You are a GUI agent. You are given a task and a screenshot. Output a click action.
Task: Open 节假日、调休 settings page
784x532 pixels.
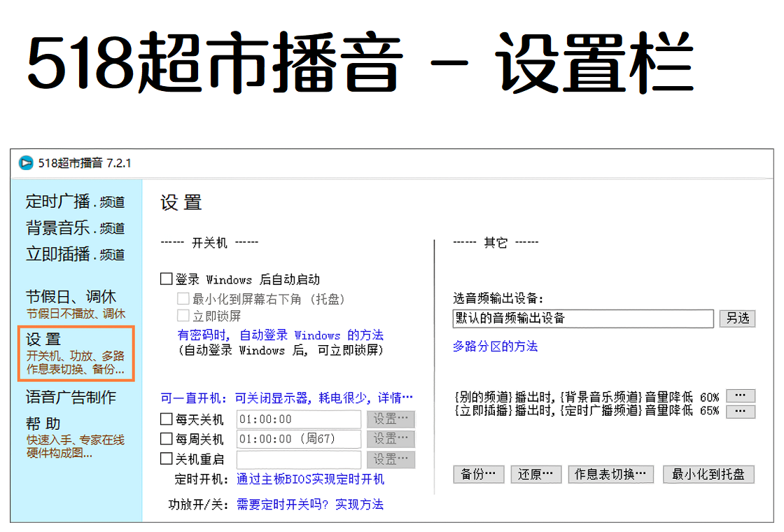[x=71, y=297]
